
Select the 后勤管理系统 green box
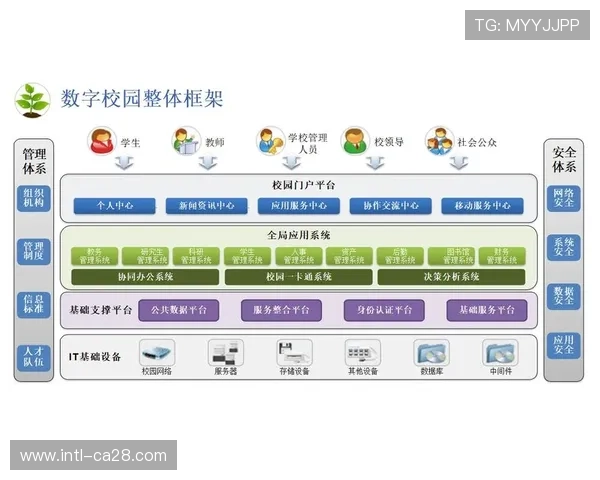pos(400,256)
